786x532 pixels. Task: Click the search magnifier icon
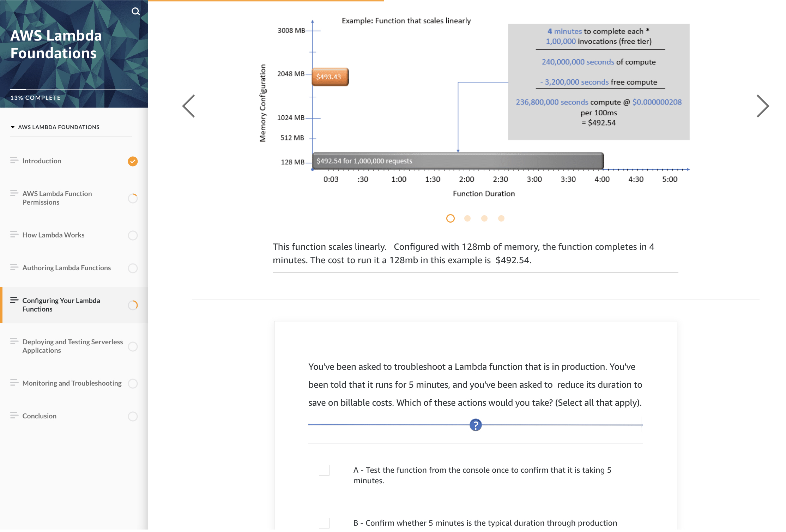click(135, 12)
